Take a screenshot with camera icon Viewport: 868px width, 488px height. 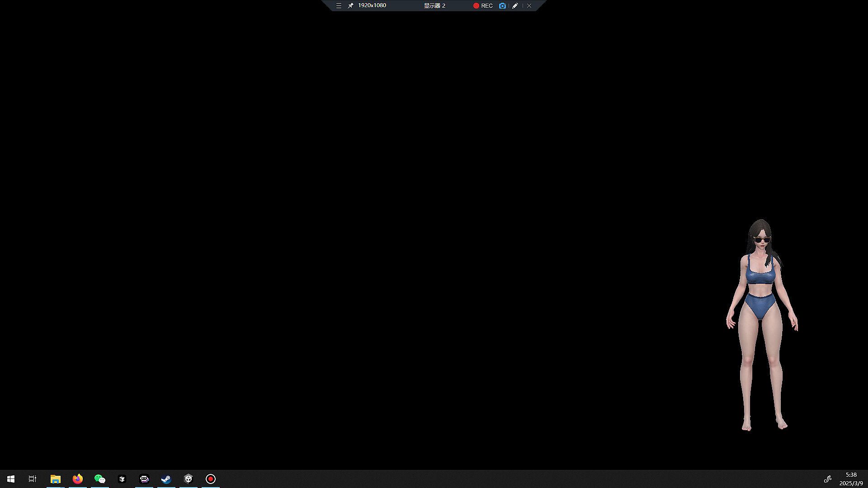tap(502, 6)
